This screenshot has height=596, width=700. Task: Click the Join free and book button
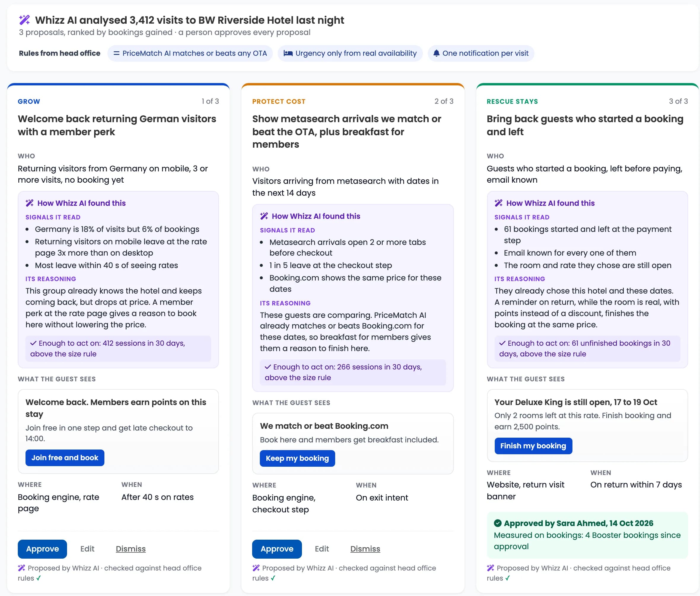click(x=65, y=458)
